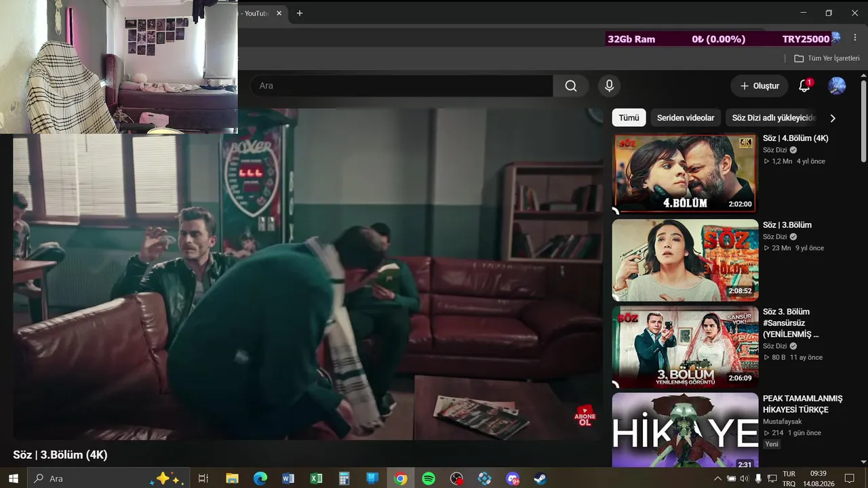Click the 80 B views text
Image resolution: width=868 pixels, height=488 pixels.
[778, 357]
